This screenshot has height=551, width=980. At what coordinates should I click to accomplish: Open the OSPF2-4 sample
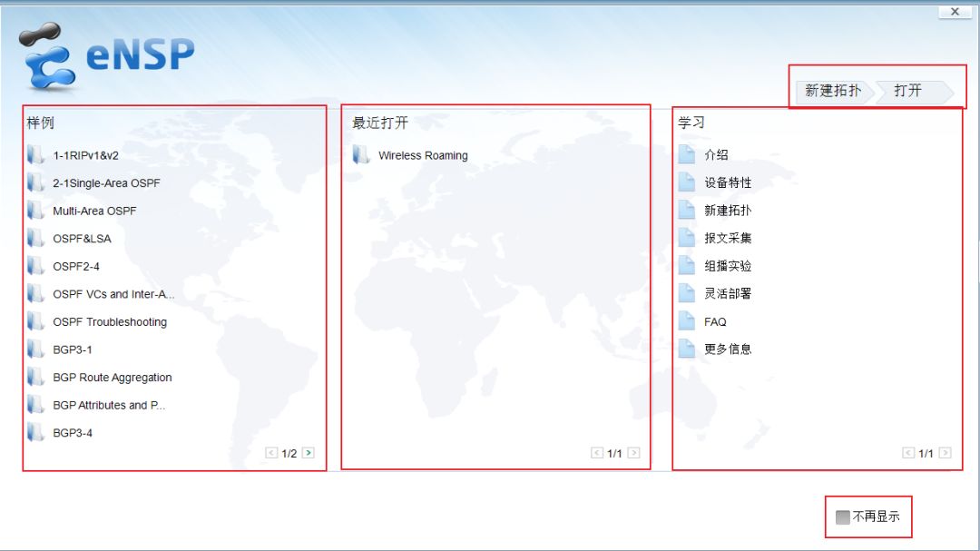(76, 267)
